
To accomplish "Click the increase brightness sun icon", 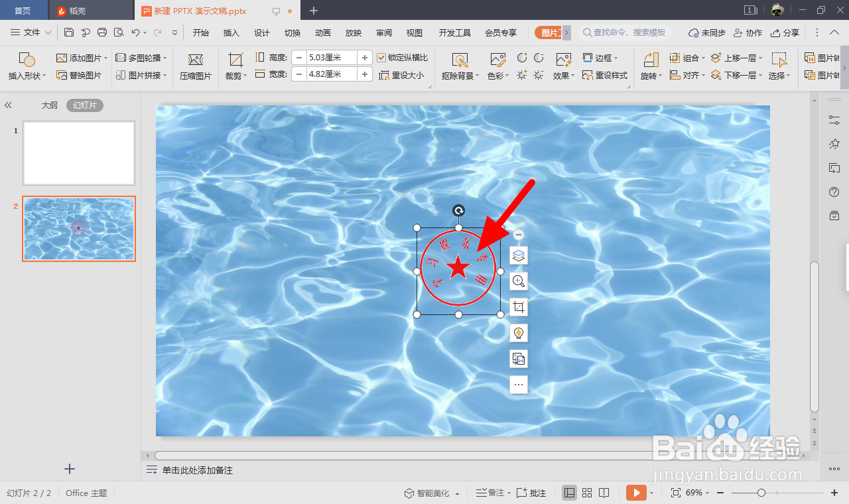I will click(522, 75).
